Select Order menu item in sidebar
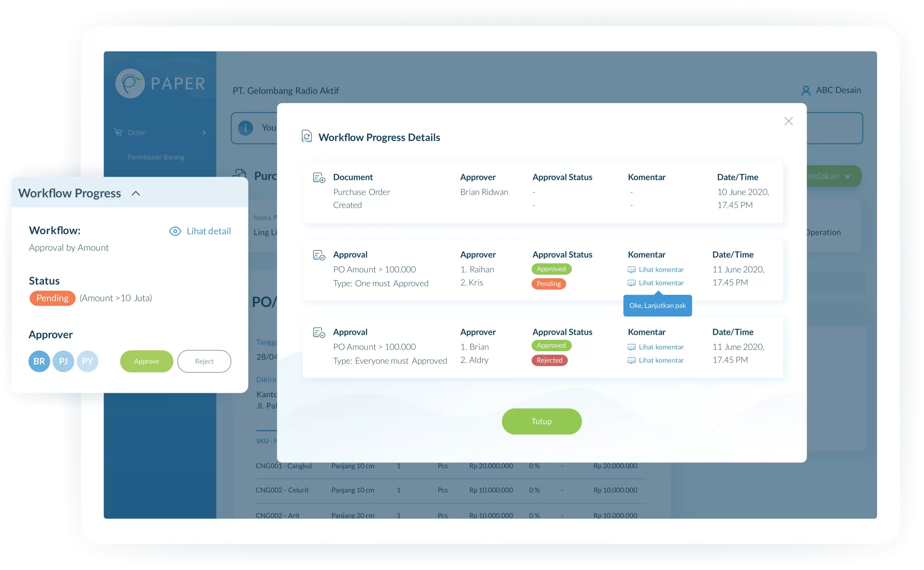 click(x=136, y=133)
